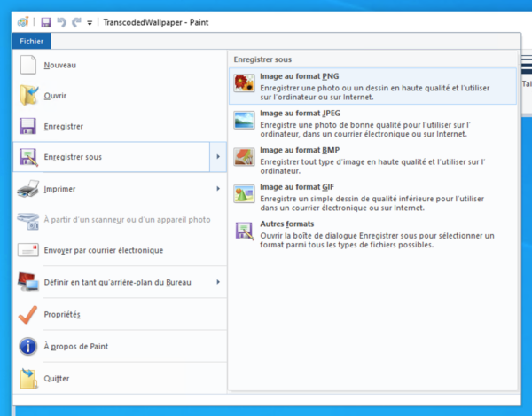532x416 pixels.
Task: Click the envelope icon for email sending
Action: click(27, 250)
